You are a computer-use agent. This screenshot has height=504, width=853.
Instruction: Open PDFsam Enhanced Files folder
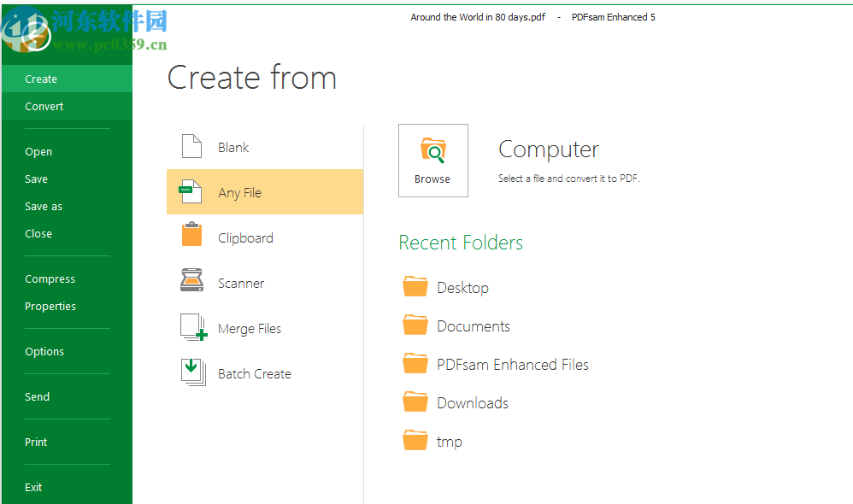(512, 365)
